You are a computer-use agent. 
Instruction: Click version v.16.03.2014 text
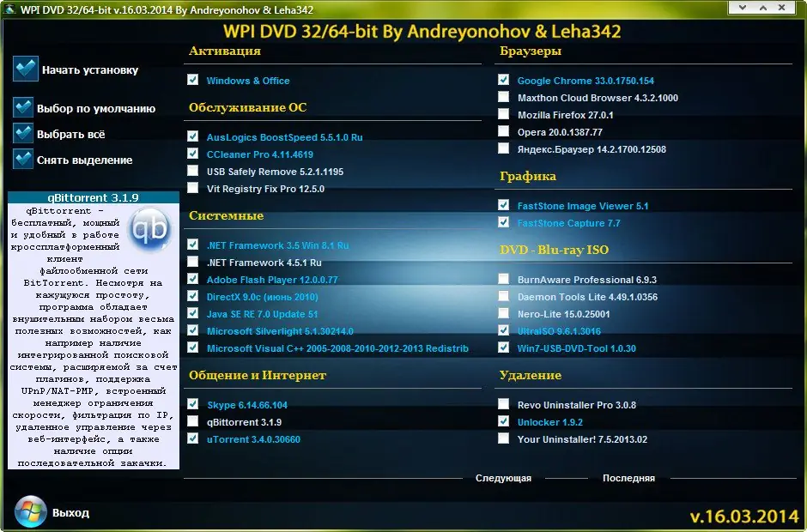coord(744,516)
